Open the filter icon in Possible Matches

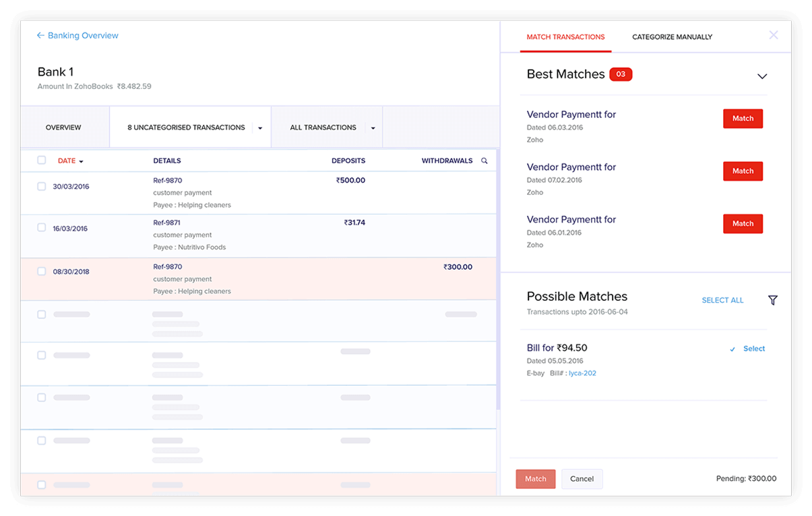(772, 300)
